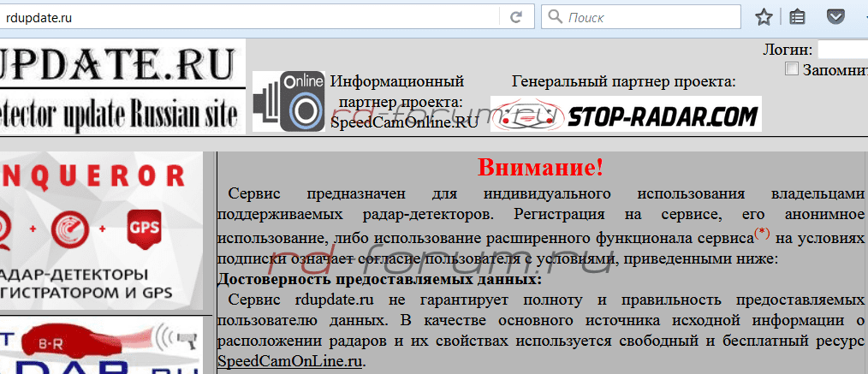Focus the Логин input field
This screenshot has width=868, height=374.
coord(842,50)
